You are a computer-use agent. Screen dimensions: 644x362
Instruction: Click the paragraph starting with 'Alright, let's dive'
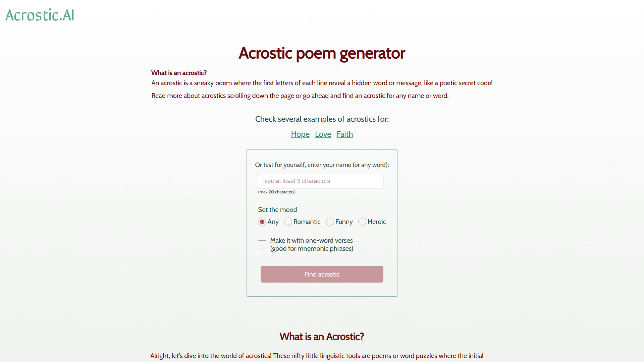317,356
